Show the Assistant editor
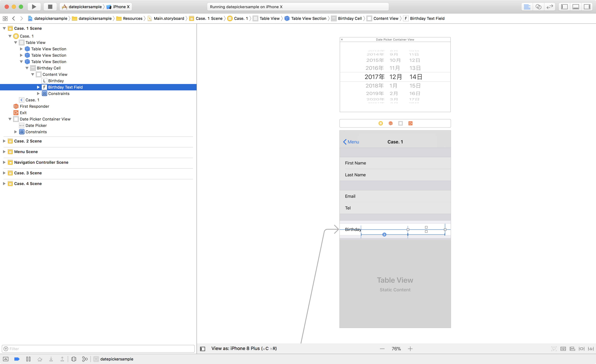Screen dimensions: 596x364 click(x=538, y=7)
